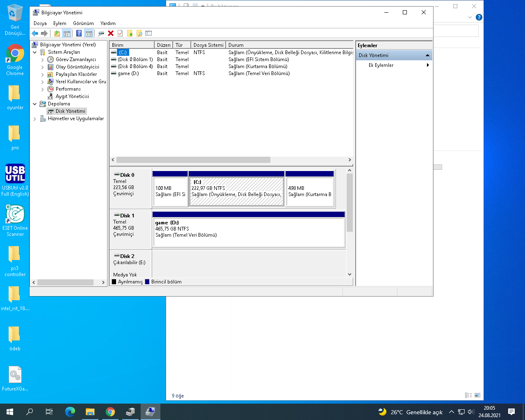Click the gray Forward arrow in toolbar
Viewport: 525px width, 420px height.
[44, 33]
